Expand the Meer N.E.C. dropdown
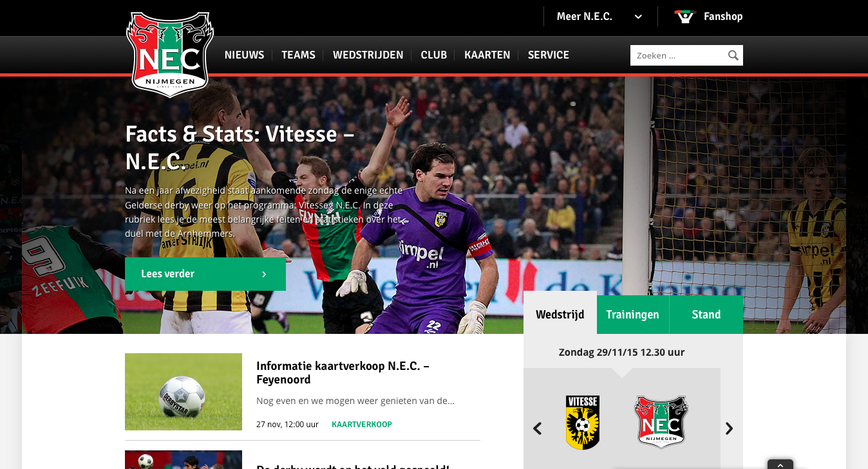 pos(599,17)
